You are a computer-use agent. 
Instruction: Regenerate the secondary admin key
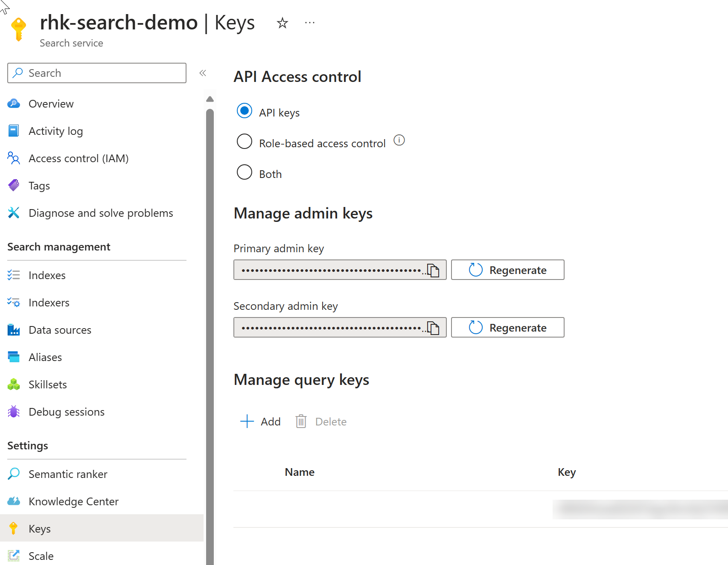[507, 328]
